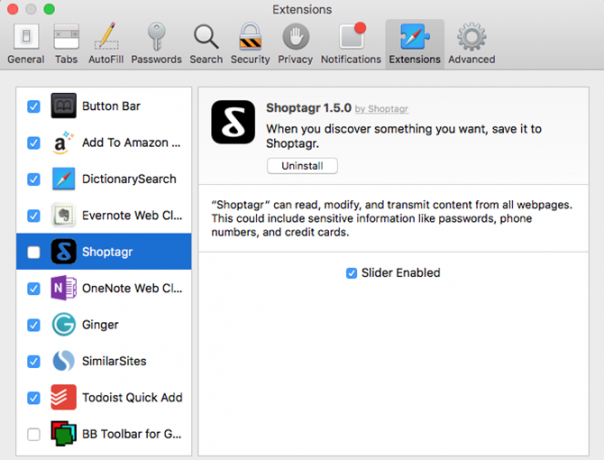Toggle the Slider Enabled checkbox
The height and width of the screenshot is (460, 604).
tap(351, 273)
